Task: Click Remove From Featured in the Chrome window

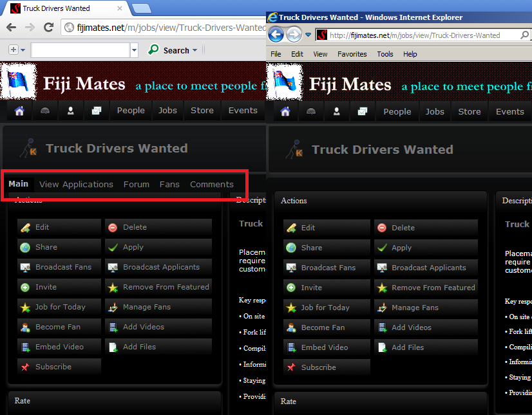Action: pyautogui.click(x=166, y=287)
